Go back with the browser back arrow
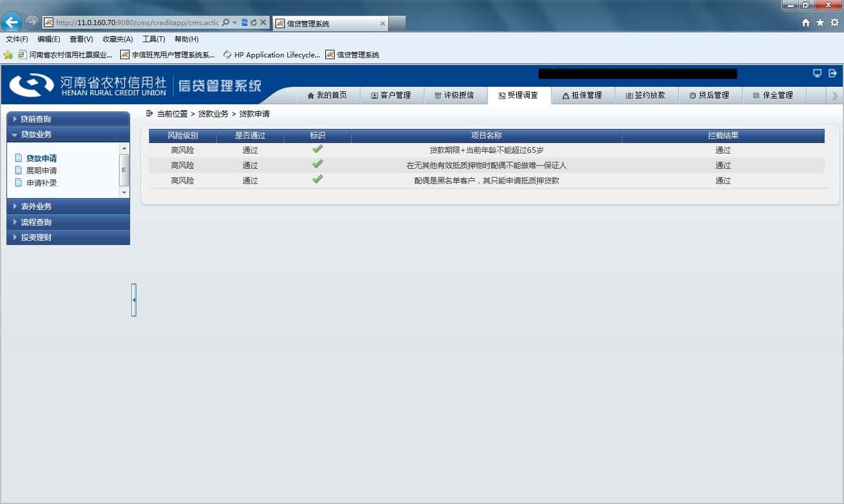This screenshot has height=504, width=844. coord(11,22)
